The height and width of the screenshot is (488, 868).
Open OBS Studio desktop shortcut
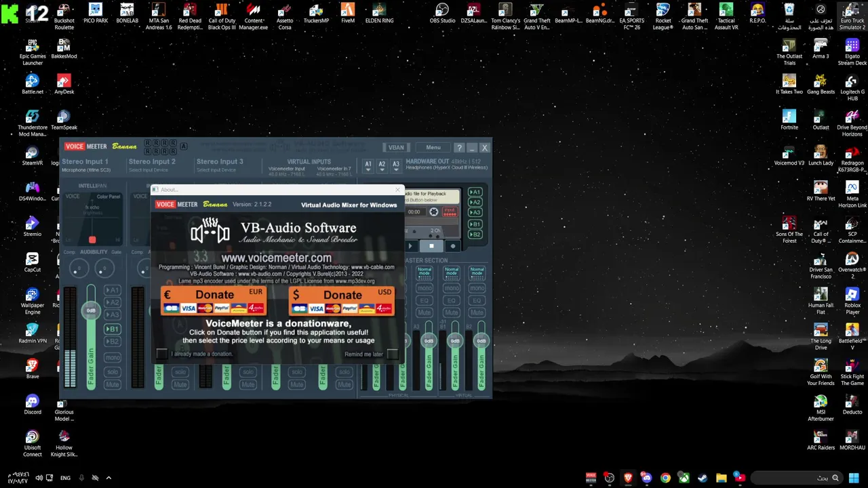pyautogui.click(x=442, y=14)
